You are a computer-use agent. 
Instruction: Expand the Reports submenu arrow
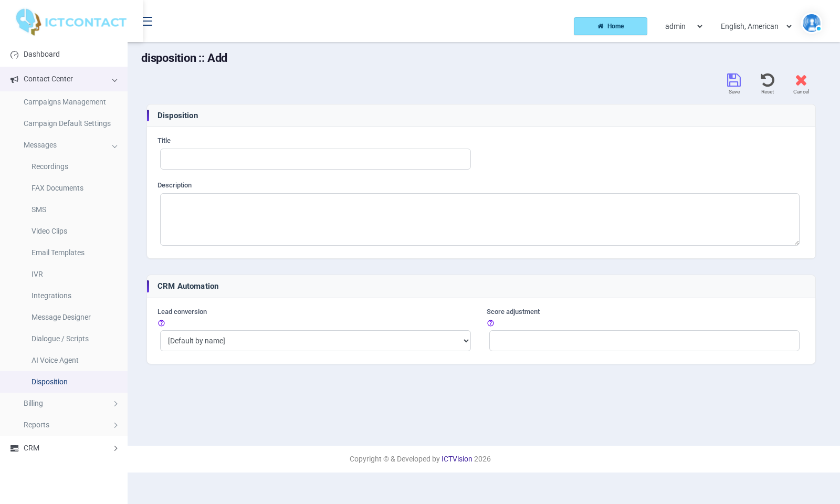point(115,425)
